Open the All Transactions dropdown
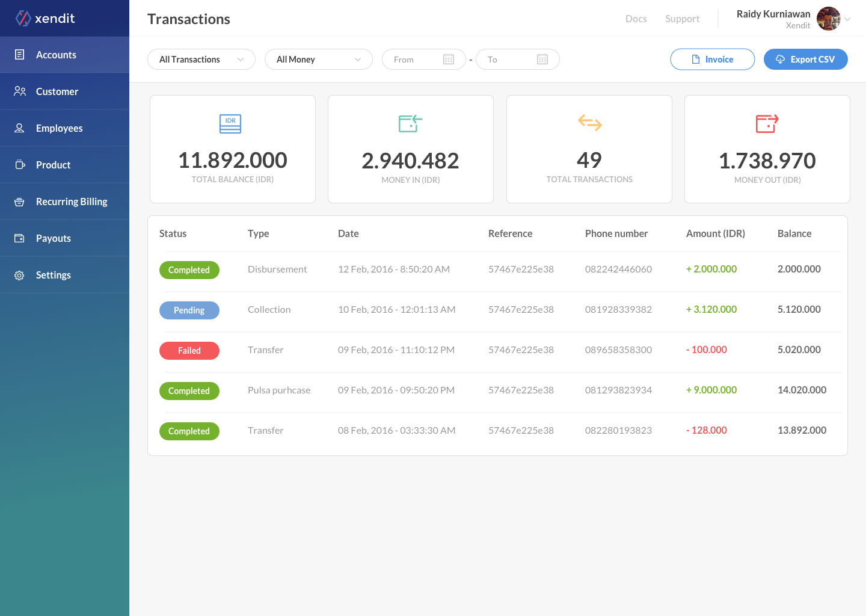866x616 pixels. point(201,59)
